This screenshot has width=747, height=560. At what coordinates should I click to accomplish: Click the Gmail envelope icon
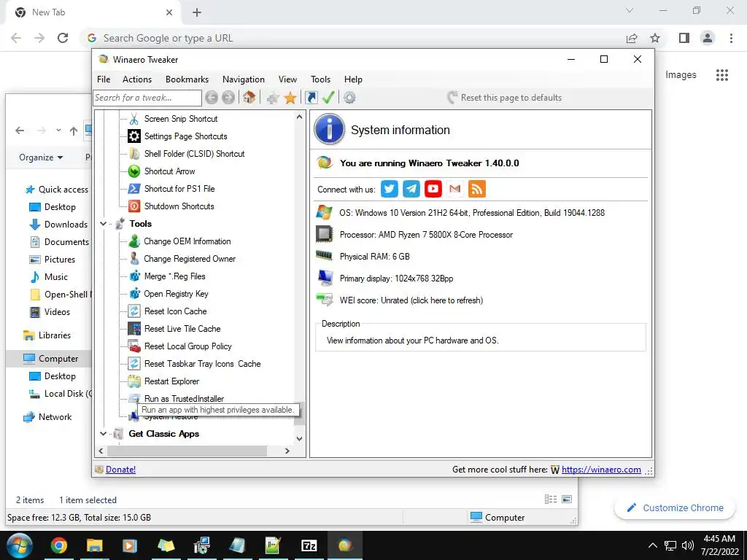pos(455,189)
